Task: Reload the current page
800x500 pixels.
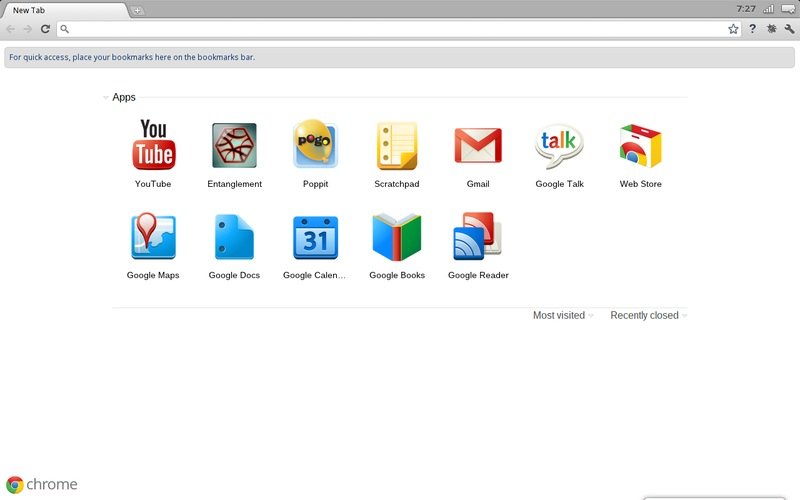Action: coord(45,29)
